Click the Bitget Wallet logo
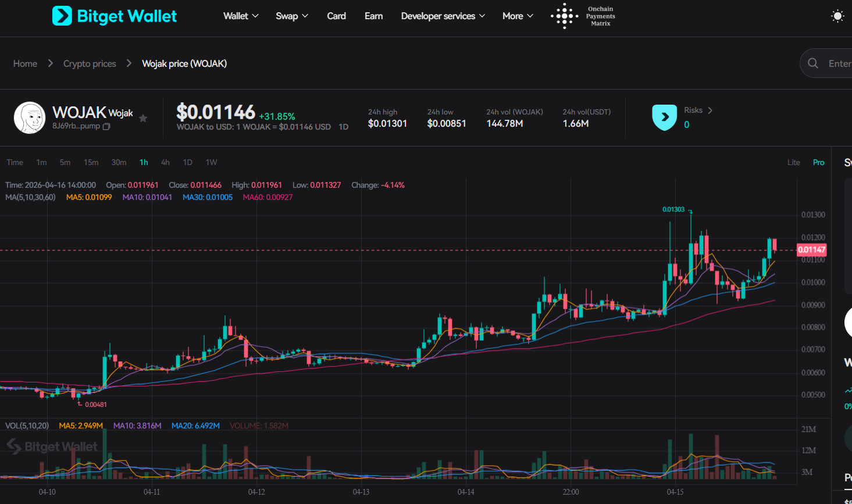This screenshot has height=504, width=852. click(x=115, y=16)
